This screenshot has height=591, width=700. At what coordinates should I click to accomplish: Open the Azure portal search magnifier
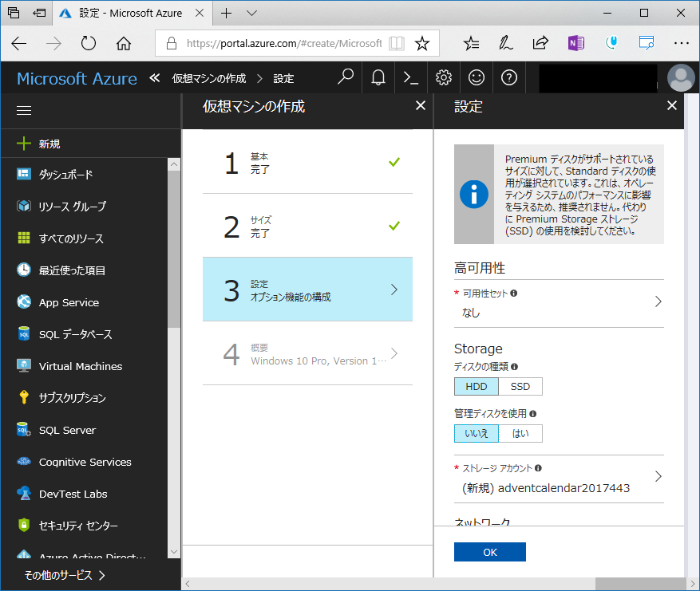pyautogui.click(x=346, y=77)
